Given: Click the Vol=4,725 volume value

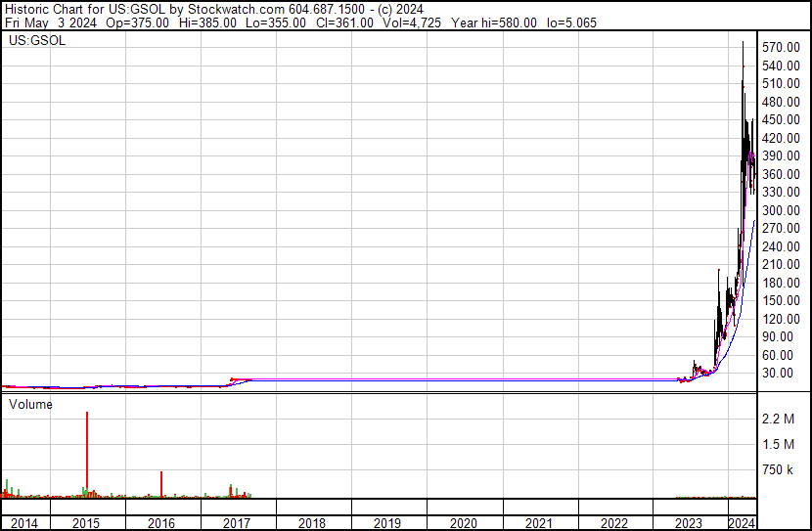Looking at the screenshot, I should point(412,22).
